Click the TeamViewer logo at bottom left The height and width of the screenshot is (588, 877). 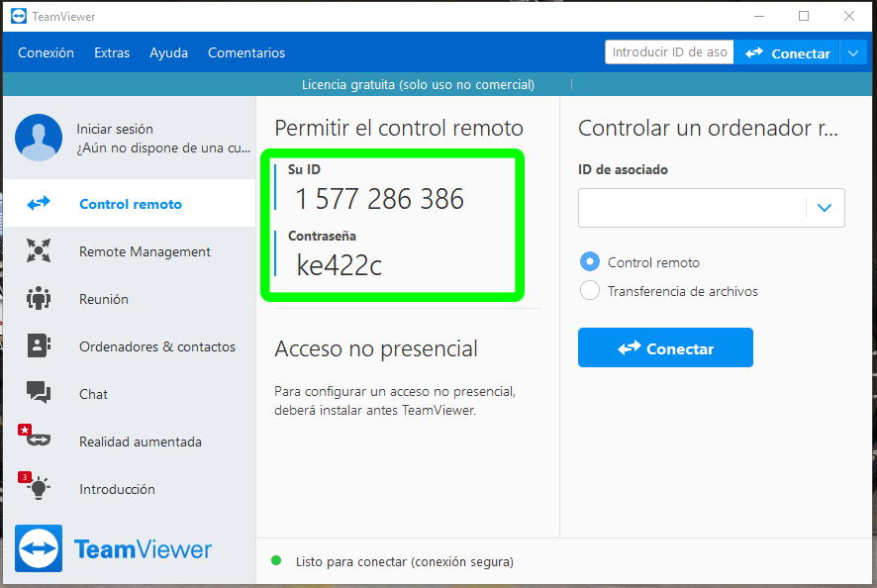[x=39, y=548]
